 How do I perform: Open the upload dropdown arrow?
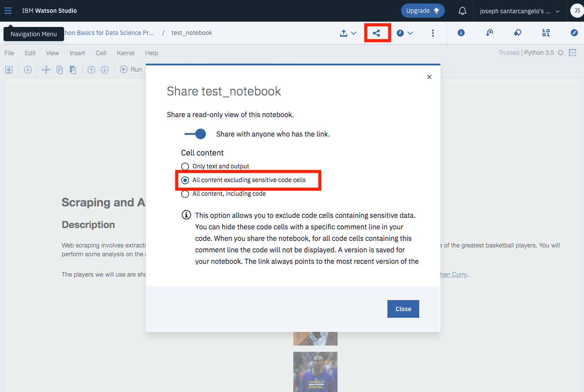click(x=353, y=33)
